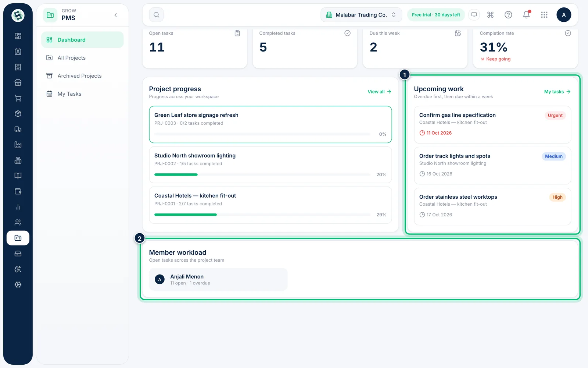Open the open-book icon in dark rail
The width and height of the screenshot is (588, 368).
tap(18, 176)
